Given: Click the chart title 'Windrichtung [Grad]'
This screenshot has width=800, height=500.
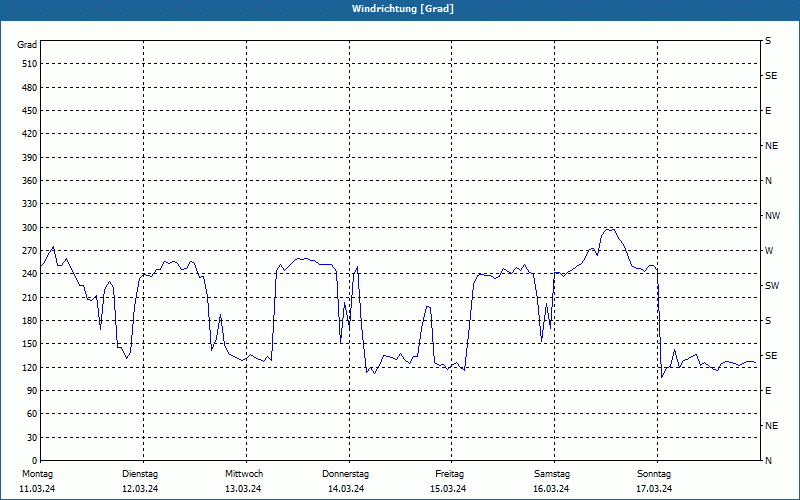Looking at the screenshot, I should (403, 9).
